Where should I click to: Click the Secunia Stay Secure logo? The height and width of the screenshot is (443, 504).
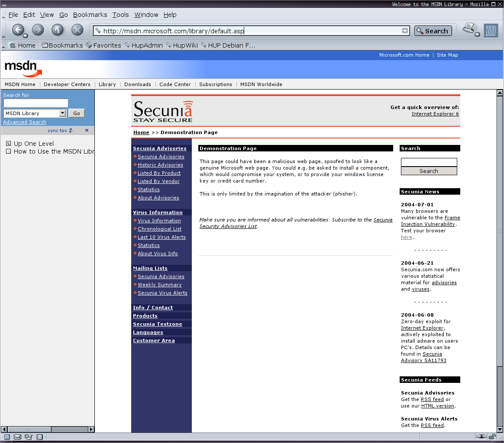click(163, 111)
